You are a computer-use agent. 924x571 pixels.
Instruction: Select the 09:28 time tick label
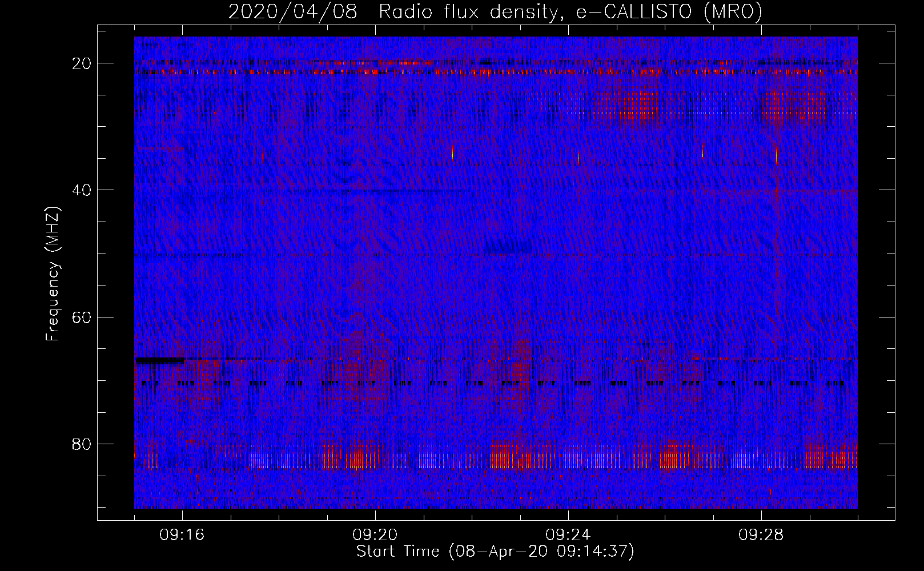[761, 535]
